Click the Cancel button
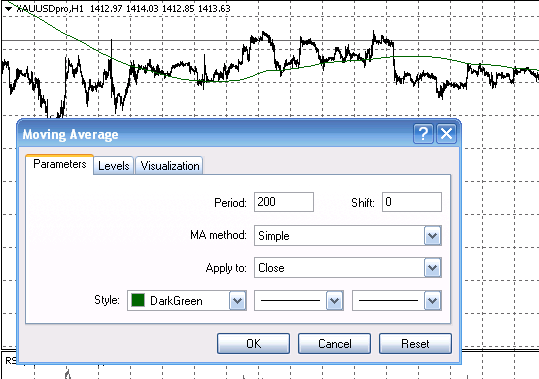The height and width of the screenshot is (379, 539). 334,343
